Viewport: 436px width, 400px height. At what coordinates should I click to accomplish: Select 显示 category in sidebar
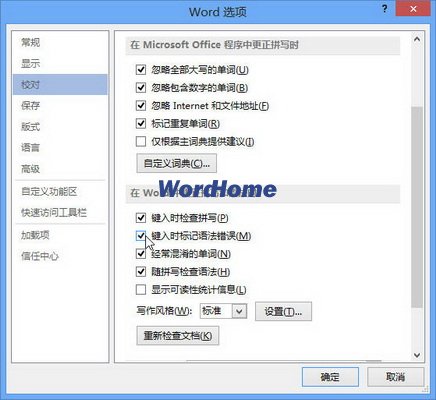click(60, 63)
